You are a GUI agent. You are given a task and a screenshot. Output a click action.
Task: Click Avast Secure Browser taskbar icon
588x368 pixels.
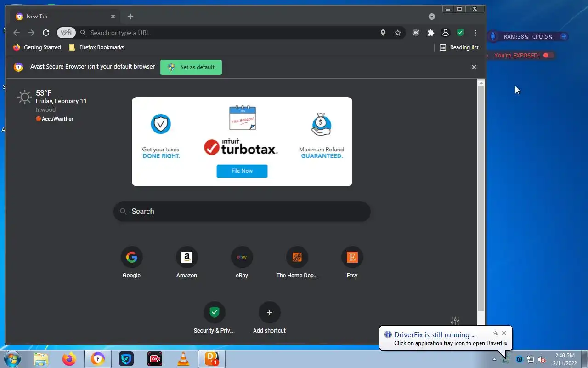point(98,359)
